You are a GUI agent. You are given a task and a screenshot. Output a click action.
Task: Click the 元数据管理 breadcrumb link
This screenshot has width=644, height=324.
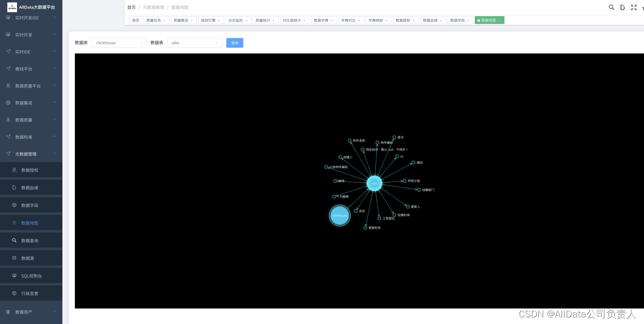[153, 8]
